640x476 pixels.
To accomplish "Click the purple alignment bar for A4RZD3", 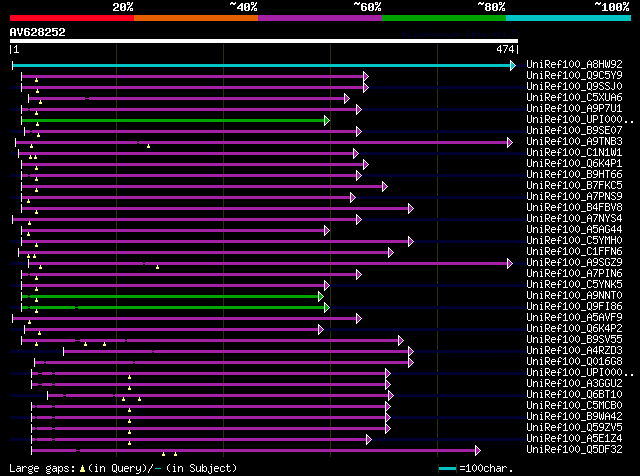I will tap(236, 351).
